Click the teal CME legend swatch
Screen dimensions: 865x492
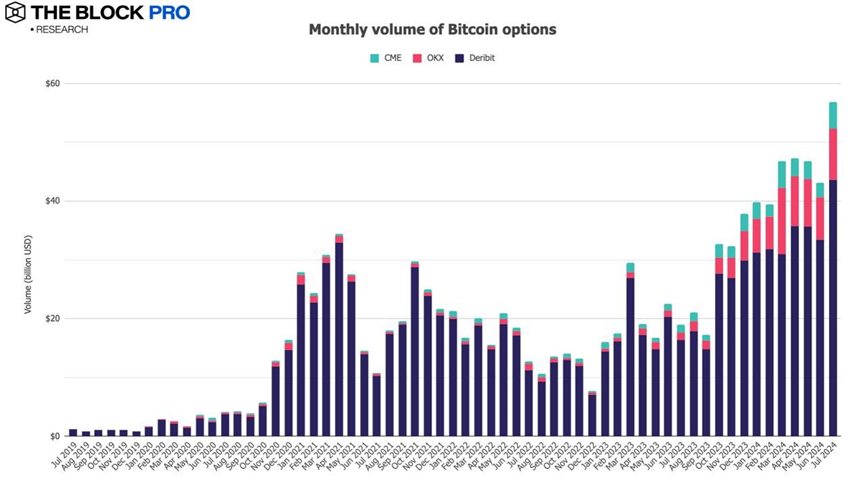(x=375, y=58)
